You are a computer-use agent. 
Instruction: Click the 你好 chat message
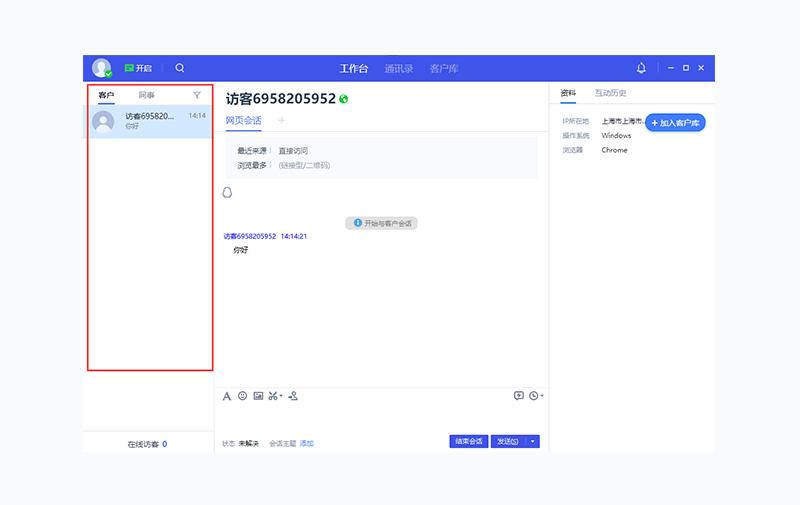(241, 250)
